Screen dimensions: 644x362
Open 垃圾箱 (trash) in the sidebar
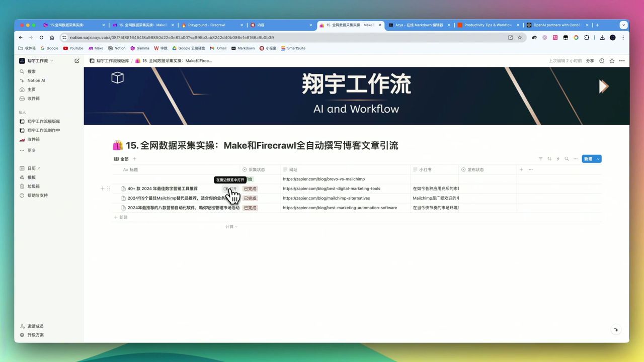[33, 186]
